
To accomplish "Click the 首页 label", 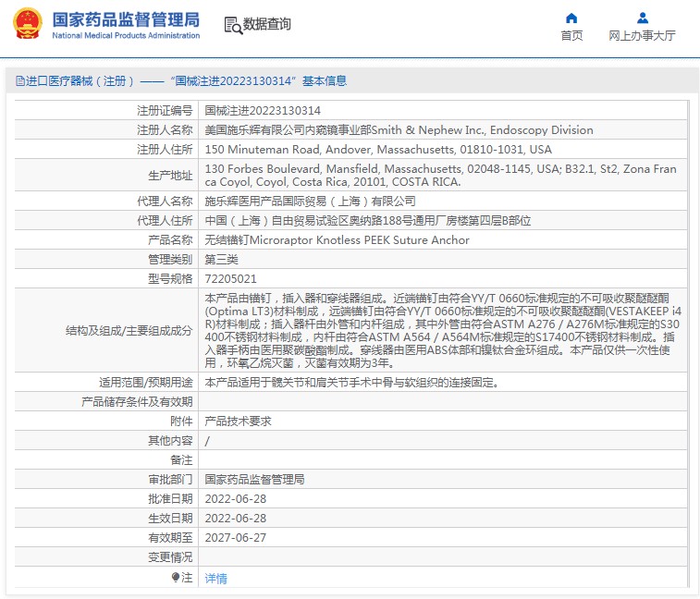I will pyautogui.click(x=571, y=35).
